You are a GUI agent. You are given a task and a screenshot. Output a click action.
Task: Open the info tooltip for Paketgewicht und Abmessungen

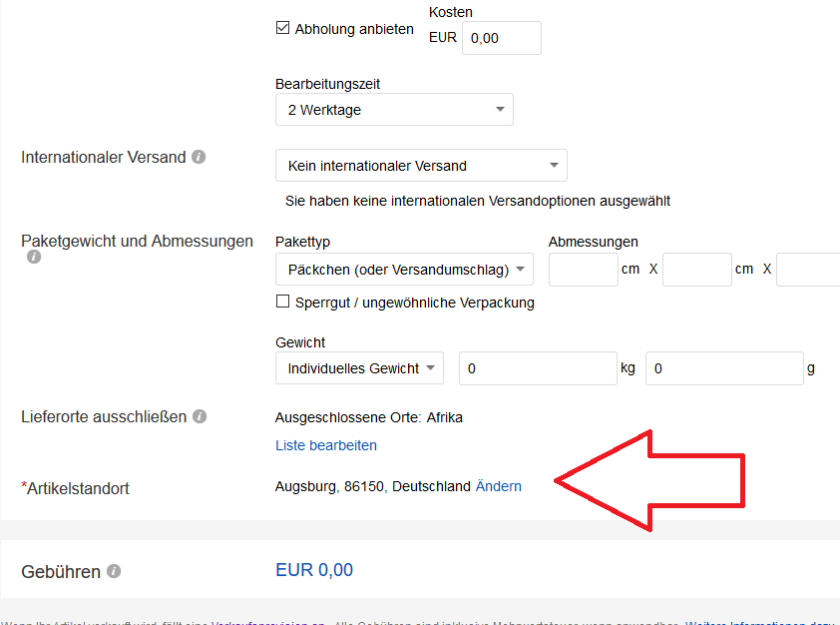point(33,257)
